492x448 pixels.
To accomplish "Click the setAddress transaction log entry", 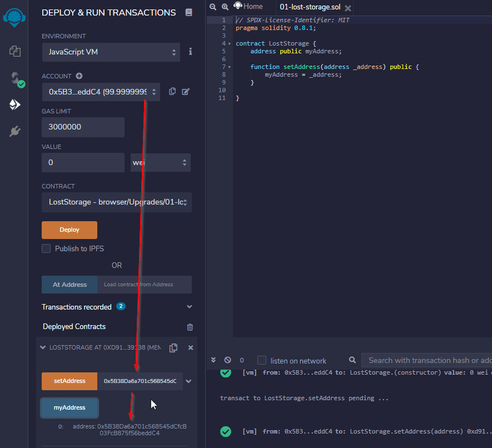I will point(367,431).
